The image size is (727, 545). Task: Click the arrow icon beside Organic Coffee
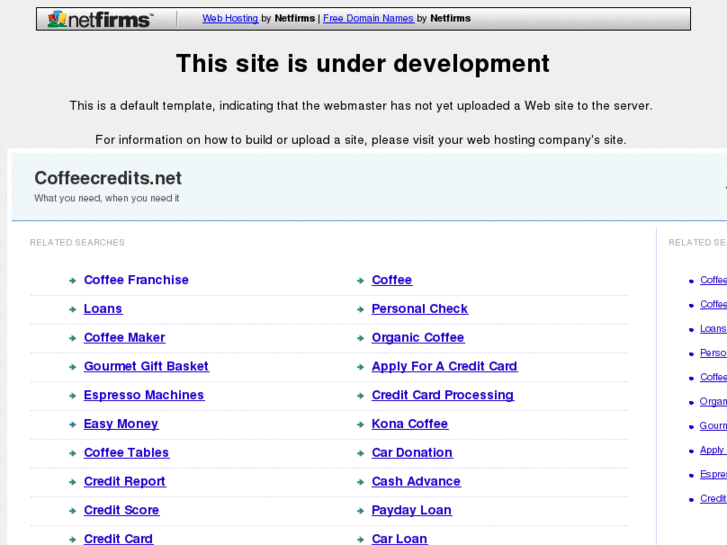[x=360, y=338]
